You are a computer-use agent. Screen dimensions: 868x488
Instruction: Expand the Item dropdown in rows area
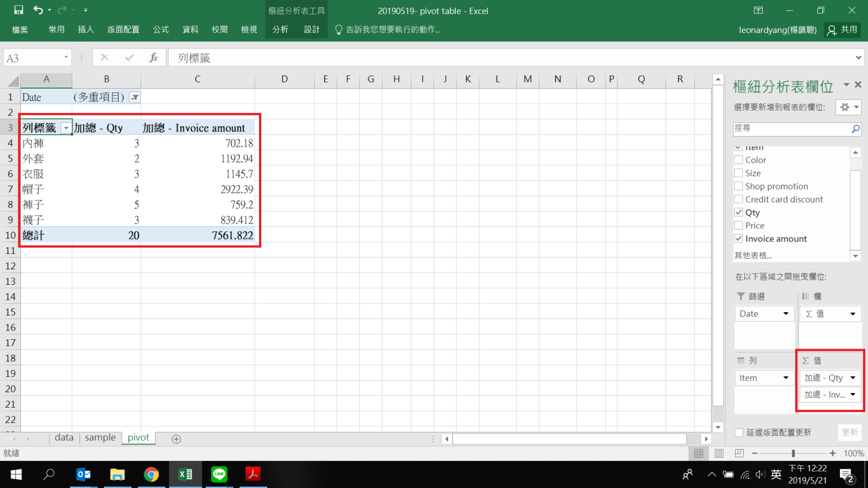(x=785, y=378)
